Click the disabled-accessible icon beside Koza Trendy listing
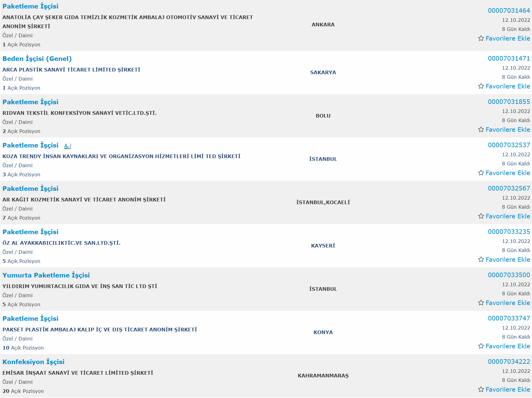 tap(67, 146)
